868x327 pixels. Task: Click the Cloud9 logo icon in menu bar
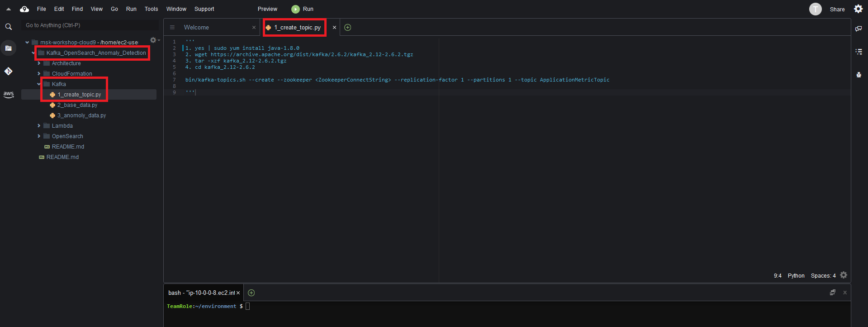24,9
